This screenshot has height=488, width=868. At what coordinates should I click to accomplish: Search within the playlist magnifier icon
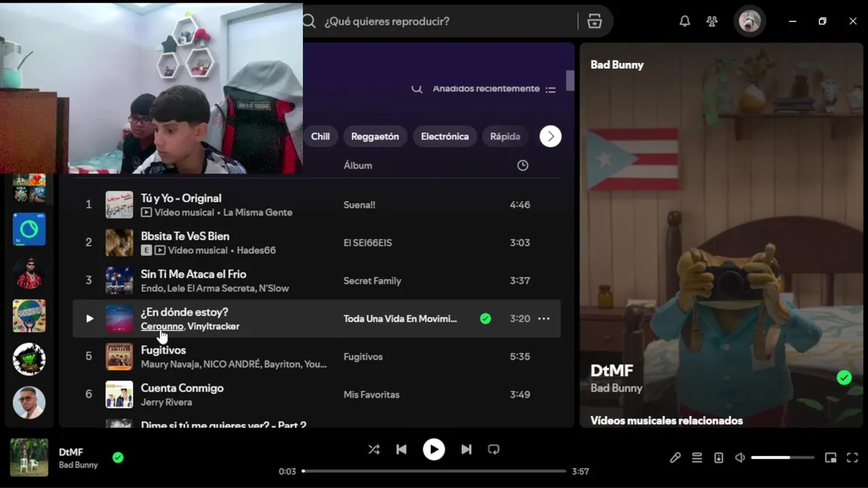point(417,89)
